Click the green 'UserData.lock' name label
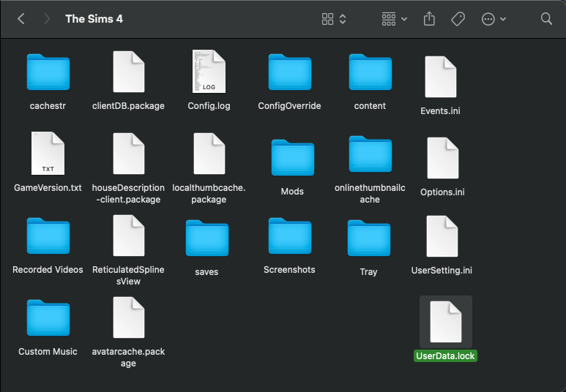The image size is (566, 392). (445, 356)
